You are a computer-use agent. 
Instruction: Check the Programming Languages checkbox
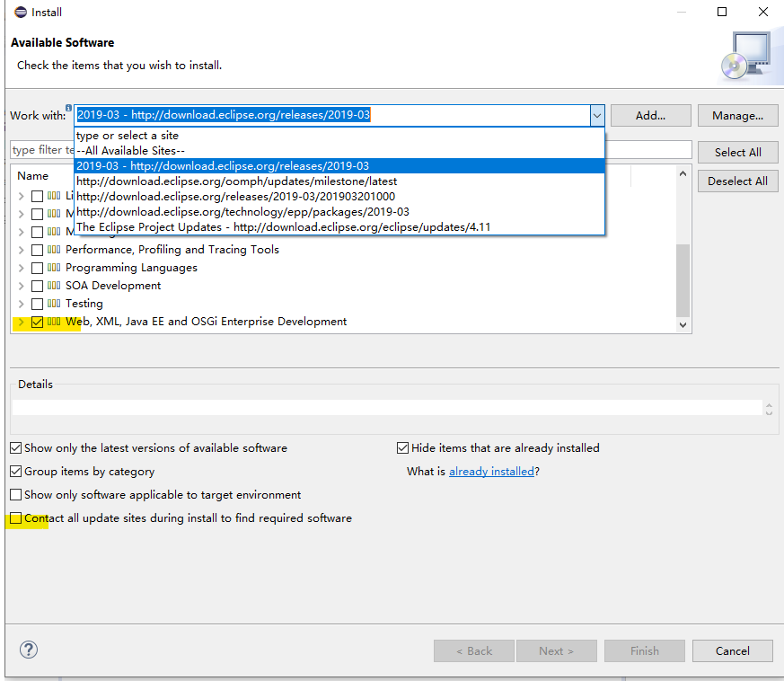pos(37,268)
